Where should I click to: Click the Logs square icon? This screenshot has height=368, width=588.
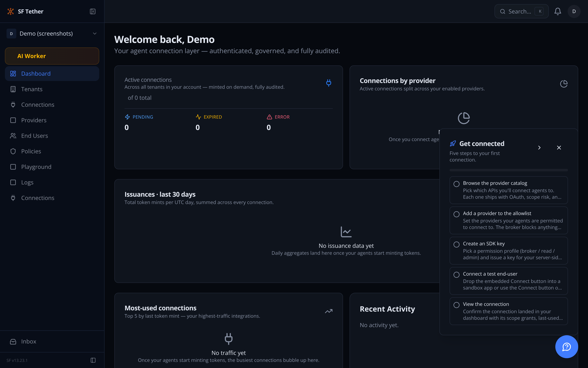(13, 182)
